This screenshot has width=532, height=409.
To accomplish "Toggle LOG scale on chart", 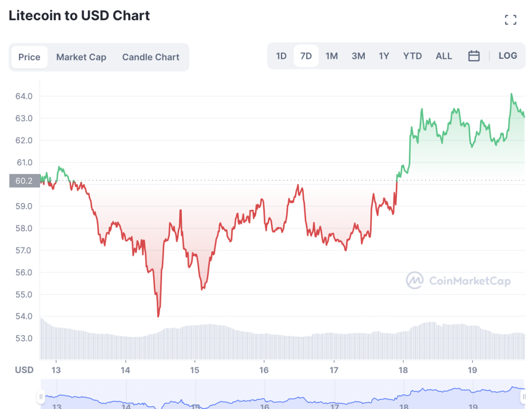I will [x=508, y=56].
